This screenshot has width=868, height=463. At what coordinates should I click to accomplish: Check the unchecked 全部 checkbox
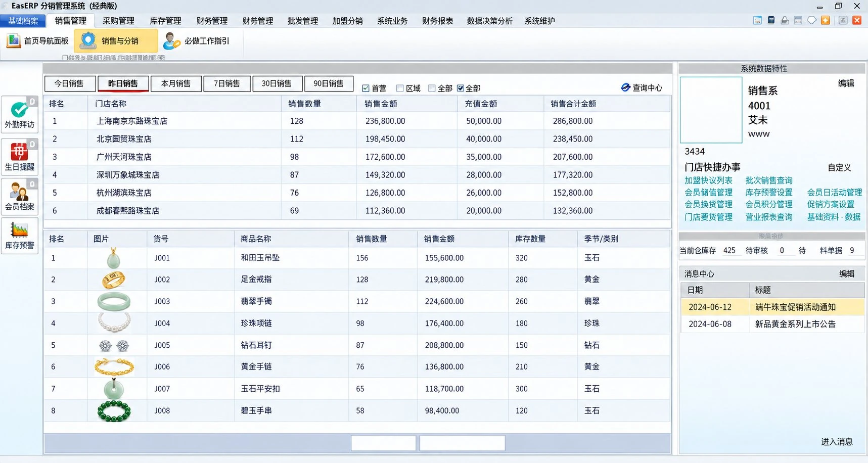pos(432,88)
